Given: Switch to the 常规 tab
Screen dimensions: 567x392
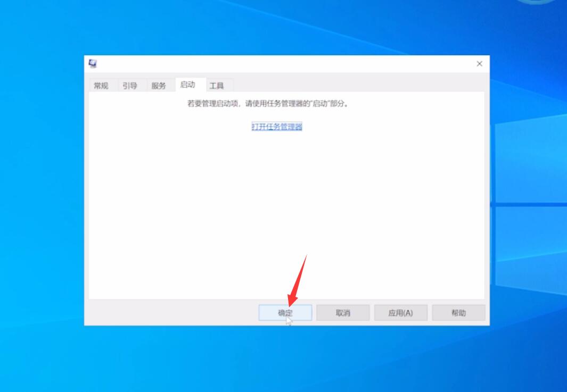Looking at the screenshot, I should click(x=101, y=86).
